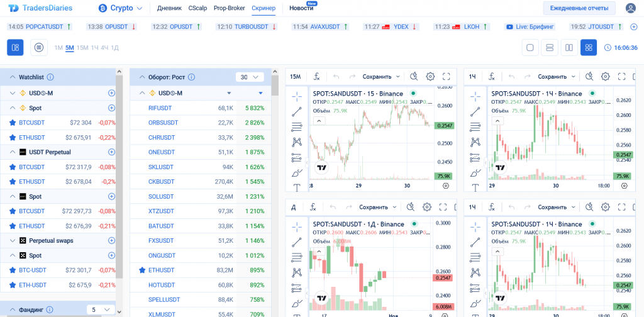This screenshot has width=644, height=317.
Task: Click the TradingView logo in the 15M chart
Action: coord(323,167)
